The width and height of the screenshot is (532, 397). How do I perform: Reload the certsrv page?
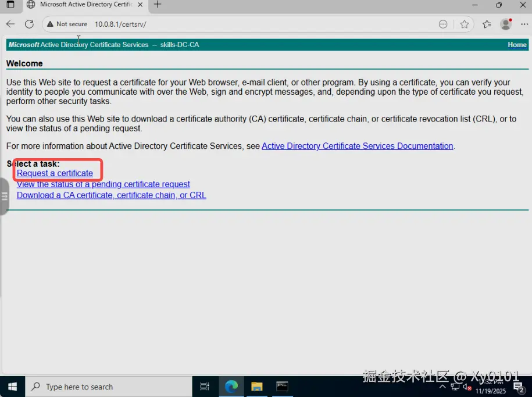pyautogui.click(x=30, y=24)
